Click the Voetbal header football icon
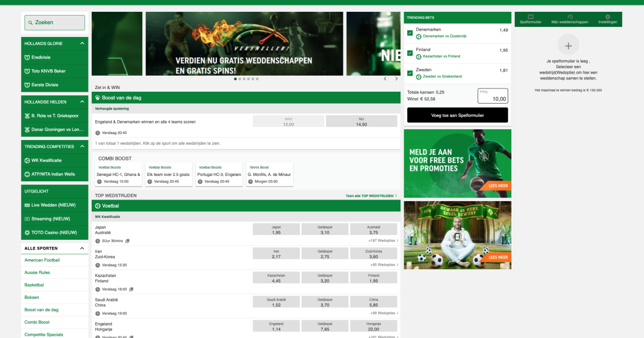The width and height of the screenshot is (644, 338). [x=98, y=206]
